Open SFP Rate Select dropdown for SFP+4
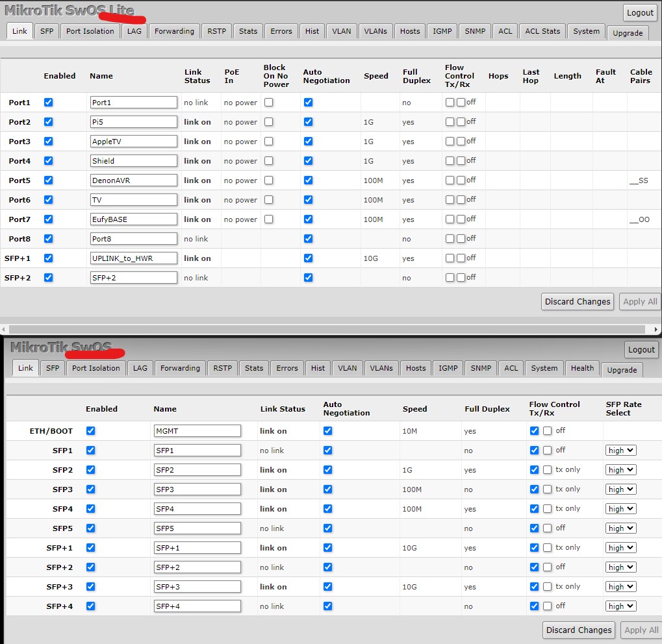662x644 pixels. pyautogui.click(x=620, y=606)
